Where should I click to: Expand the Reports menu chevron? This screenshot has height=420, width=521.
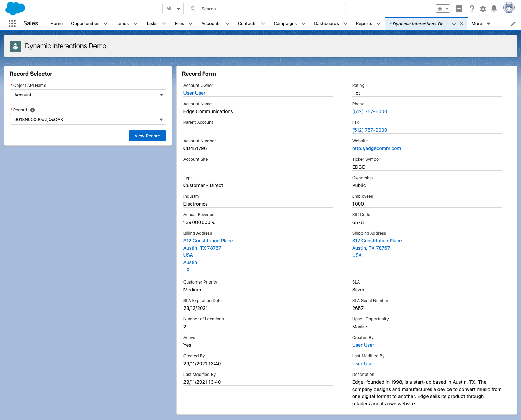pyautogui.click(x=379, y=24)
